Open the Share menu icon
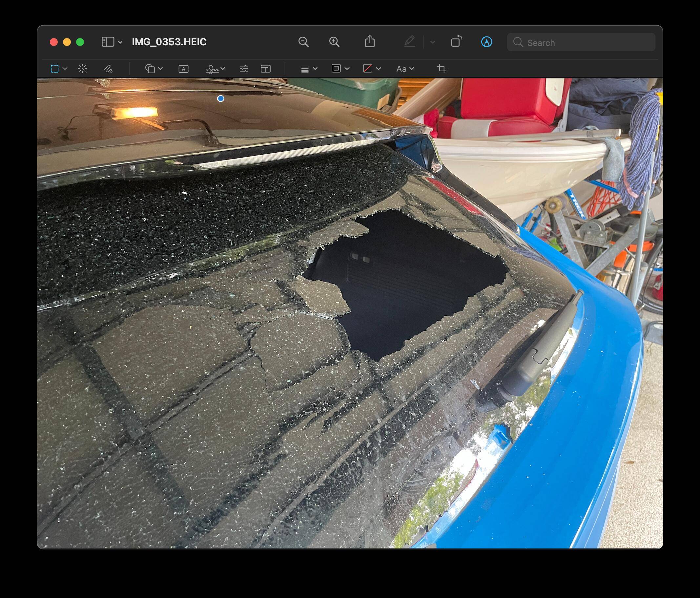700x598 pixels. (x=370, y=42)
